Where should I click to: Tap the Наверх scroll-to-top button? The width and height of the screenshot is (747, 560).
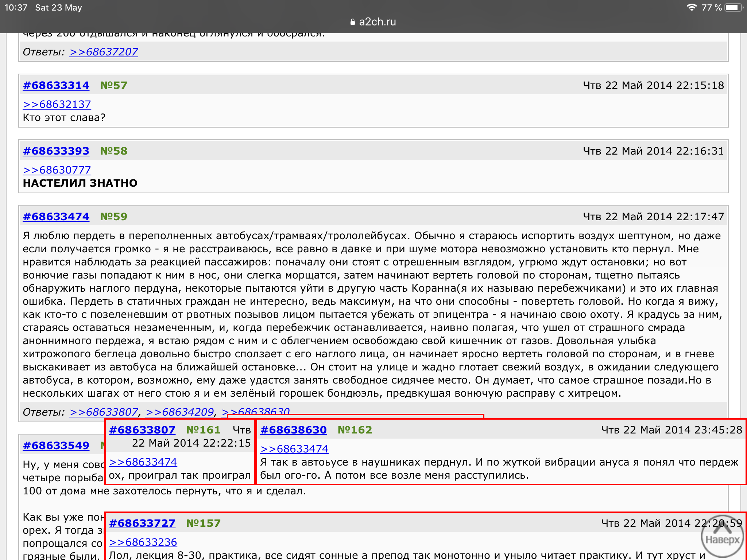click(722, 537)
